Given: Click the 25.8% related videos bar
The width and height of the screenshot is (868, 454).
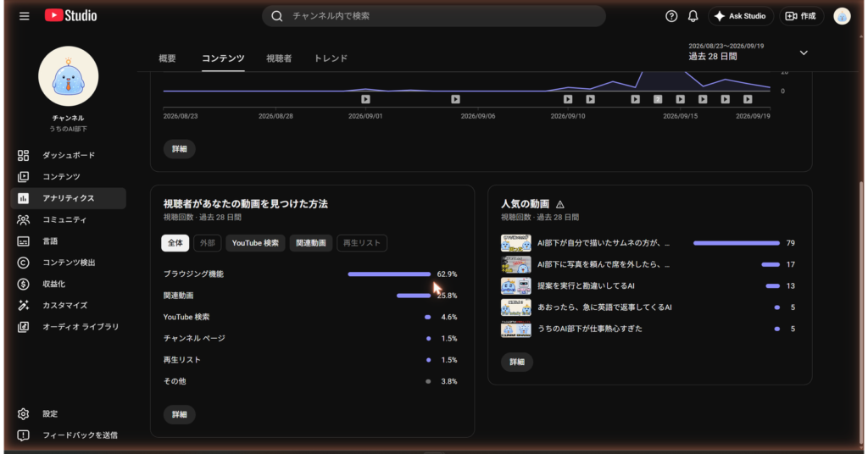Looking at the screenshot, I should tap(414, 296).
